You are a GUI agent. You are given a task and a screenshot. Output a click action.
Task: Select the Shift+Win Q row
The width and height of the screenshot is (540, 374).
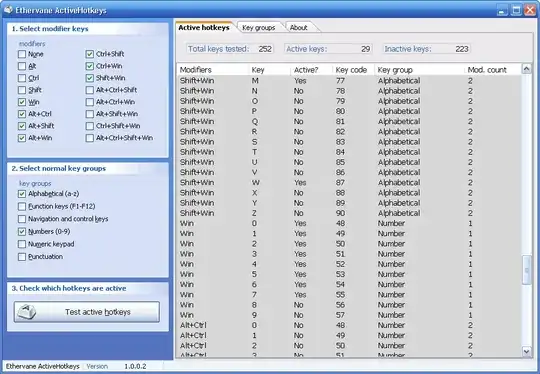pyautogui.click(x=349, y=122)
